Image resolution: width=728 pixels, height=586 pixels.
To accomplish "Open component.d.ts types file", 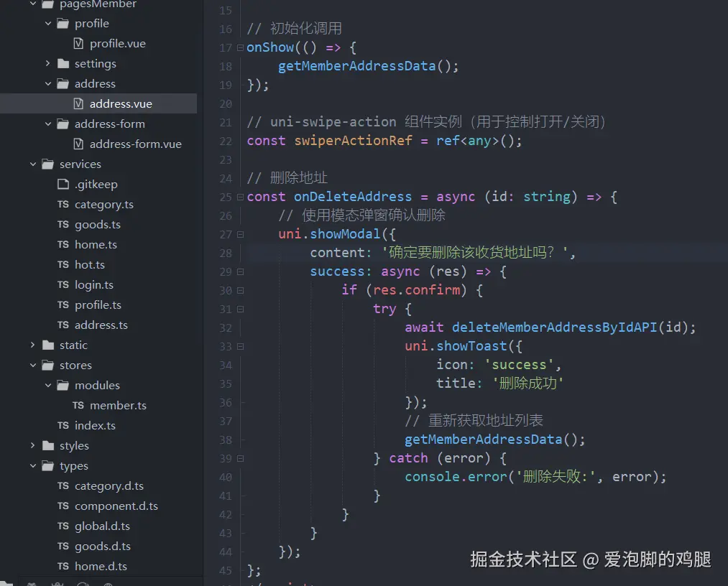I will pos(116,506).
